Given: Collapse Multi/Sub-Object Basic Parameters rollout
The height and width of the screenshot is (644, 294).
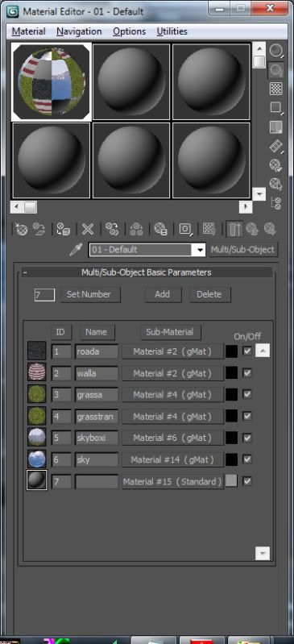Looking at the screenshot, I should tap(25, 272).
